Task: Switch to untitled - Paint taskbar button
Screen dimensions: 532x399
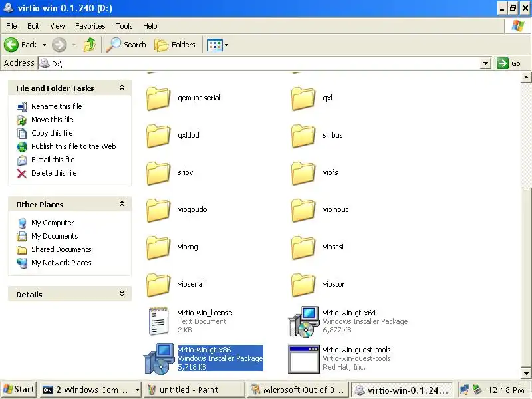Action: [x=194, y=390]
